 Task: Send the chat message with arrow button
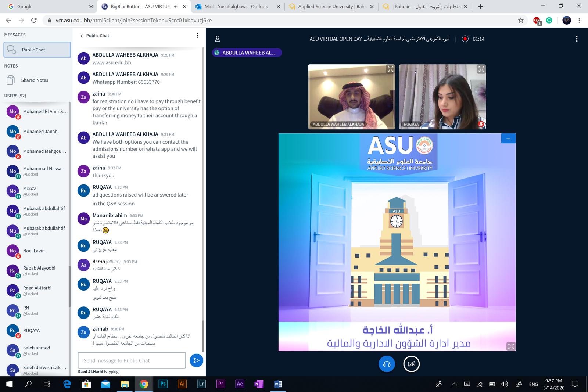(x=197, y=360)
